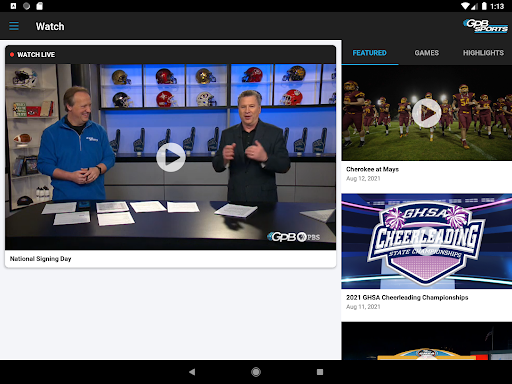Screen dimensions: 512x384
Task: Tap the battery status icon
Action: (484, 6)
